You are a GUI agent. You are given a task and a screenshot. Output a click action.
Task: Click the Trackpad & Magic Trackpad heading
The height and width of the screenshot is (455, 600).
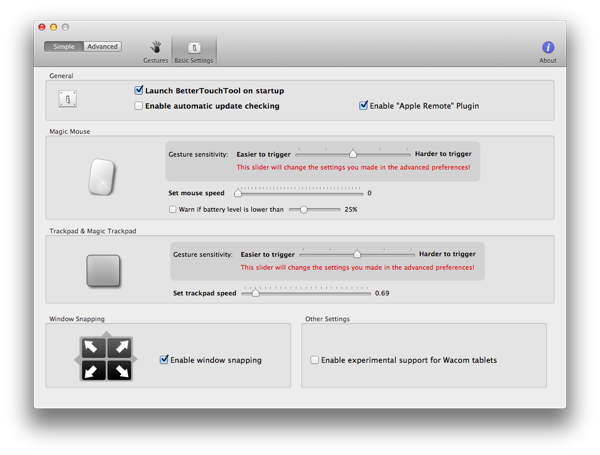93,231
